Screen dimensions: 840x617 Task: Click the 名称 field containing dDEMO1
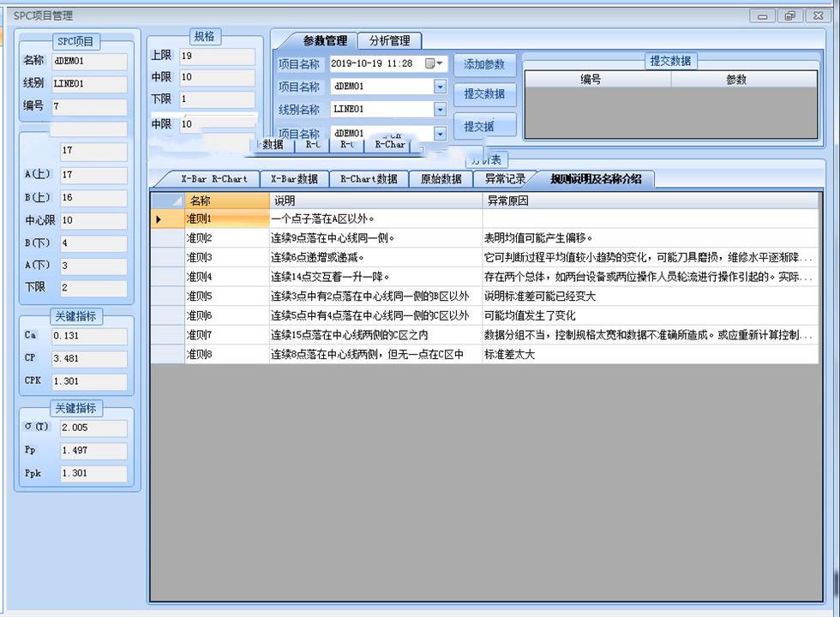pyautogui.click(x=88, y=62)
